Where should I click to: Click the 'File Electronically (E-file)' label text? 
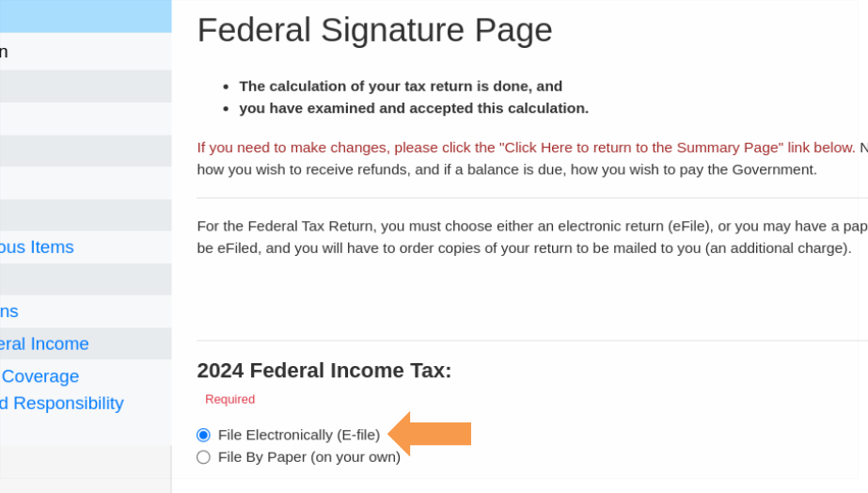[299, 436]
